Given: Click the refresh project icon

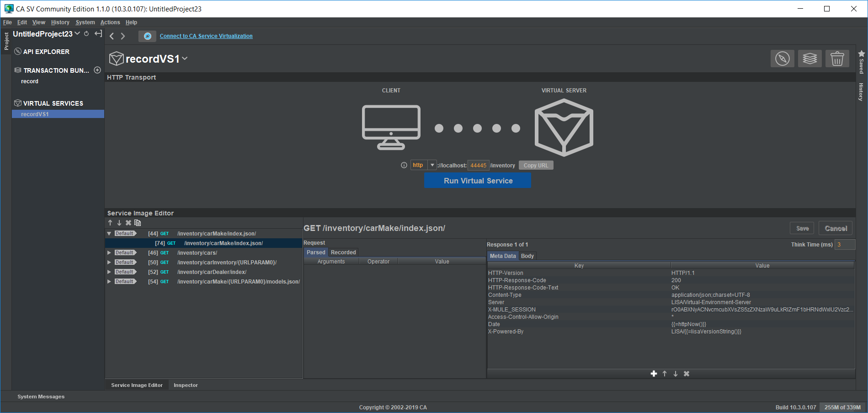Looking at the screenshot, I should [x=86, y=34].
